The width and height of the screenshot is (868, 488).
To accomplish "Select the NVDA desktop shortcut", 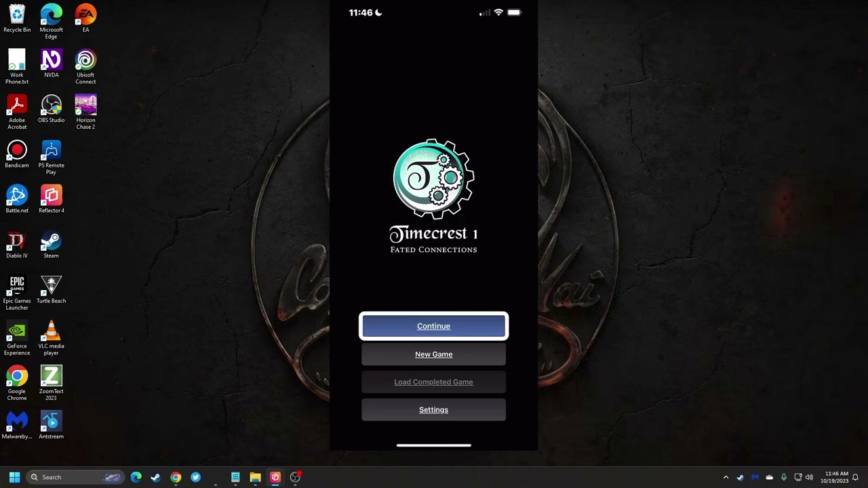I will pyautogui.click(x=51, y=64).
